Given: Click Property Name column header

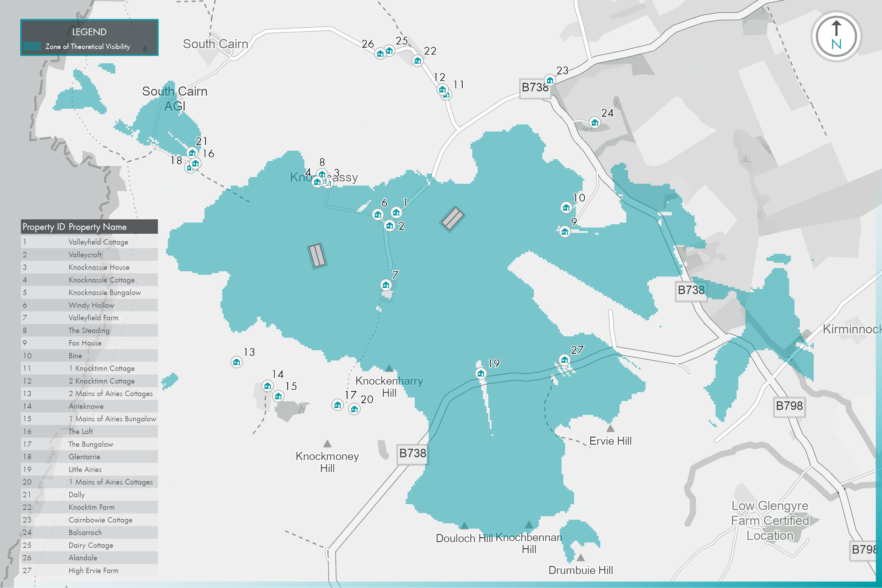Looking at the screenshot, I should tap(97, 227).
